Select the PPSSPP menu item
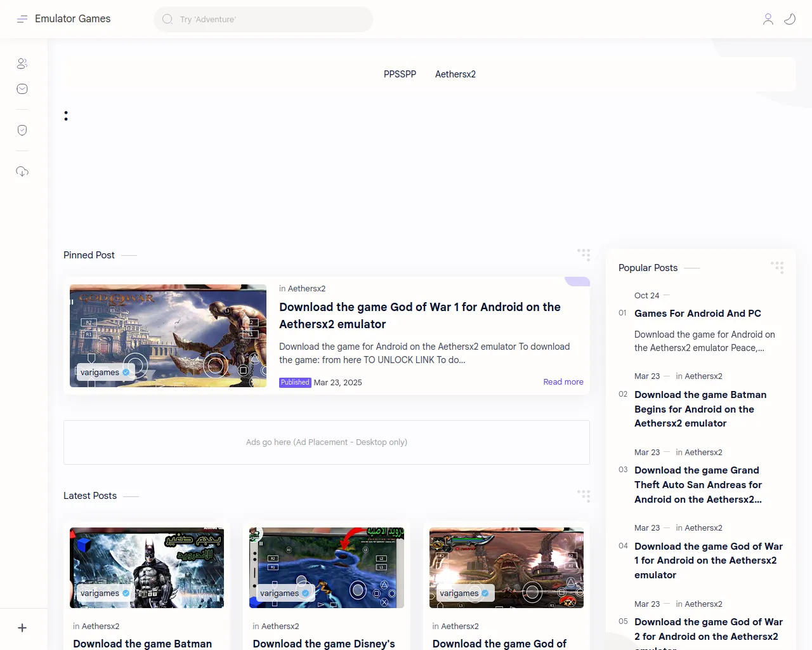The height and width of the screenshot is (650, 812). click(400, 74)
